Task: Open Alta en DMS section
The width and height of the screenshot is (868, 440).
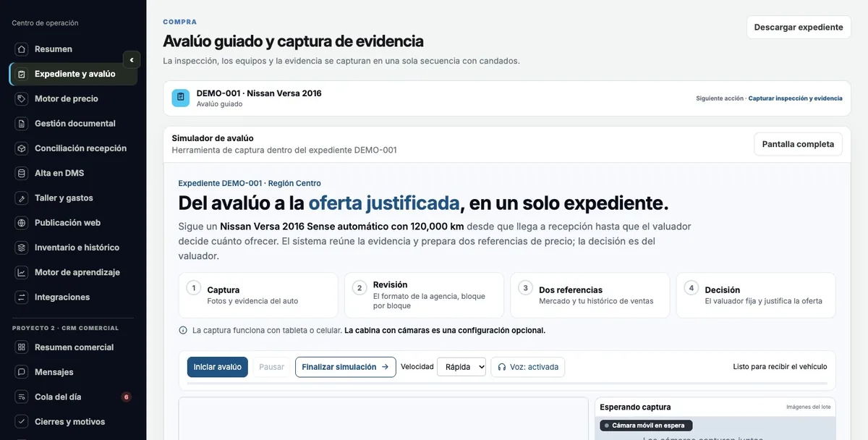Action: 73,173
